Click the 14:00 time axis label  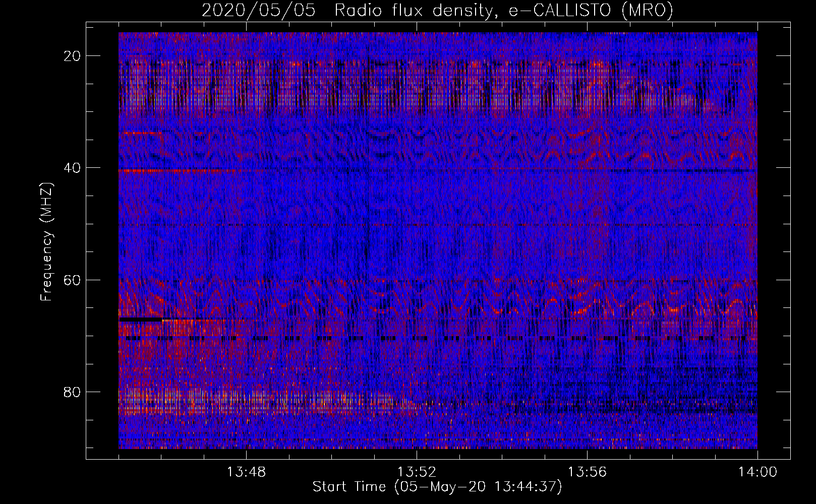[x=757, y=472]
